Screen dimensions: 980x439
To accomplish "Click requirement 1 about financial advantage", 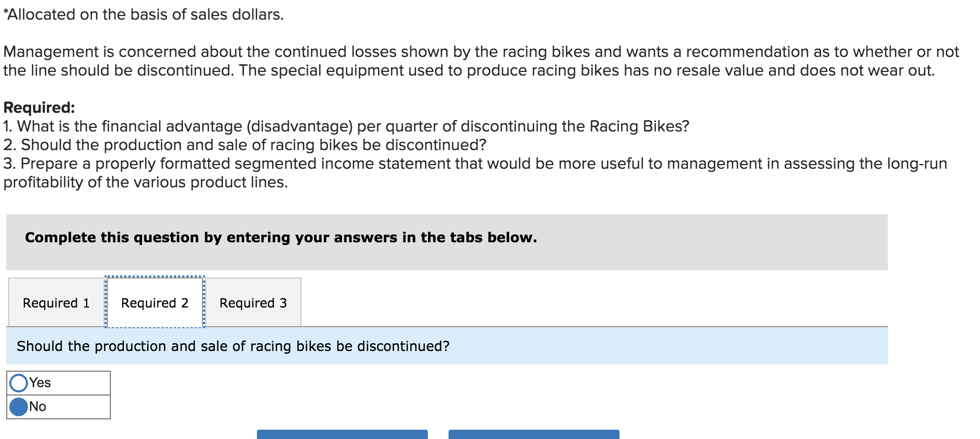I will [346, 126].
